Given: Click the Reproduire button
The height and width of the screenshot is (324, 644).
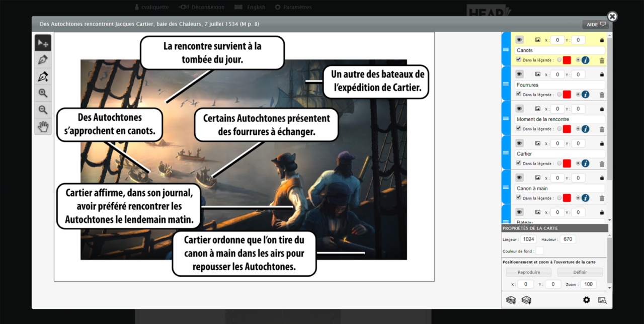Looking at the screenshot, I should [529, 272].
